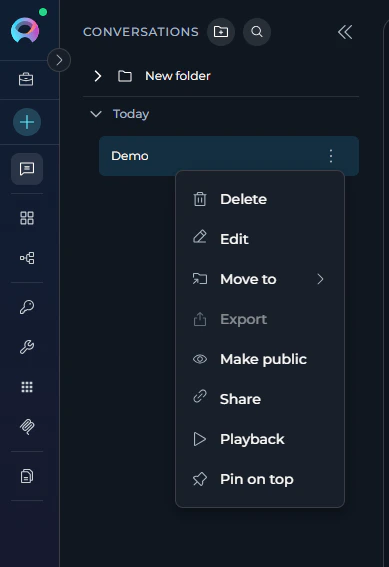Open the four-squares dashboard icon
Image resolution: width=389 pixels, height=567 pixels.
(27, 218)
